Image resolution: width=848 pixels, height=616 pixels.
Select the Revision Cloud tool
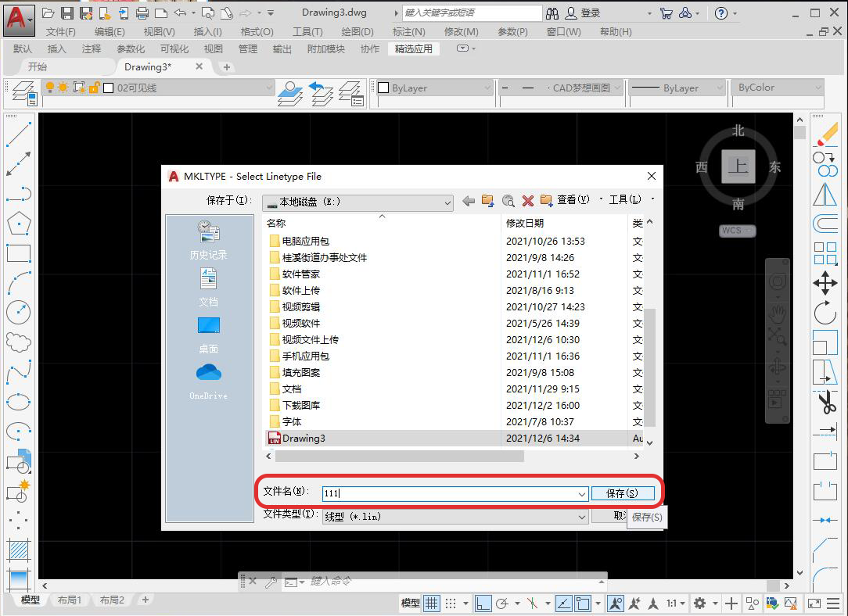point(19,342)
